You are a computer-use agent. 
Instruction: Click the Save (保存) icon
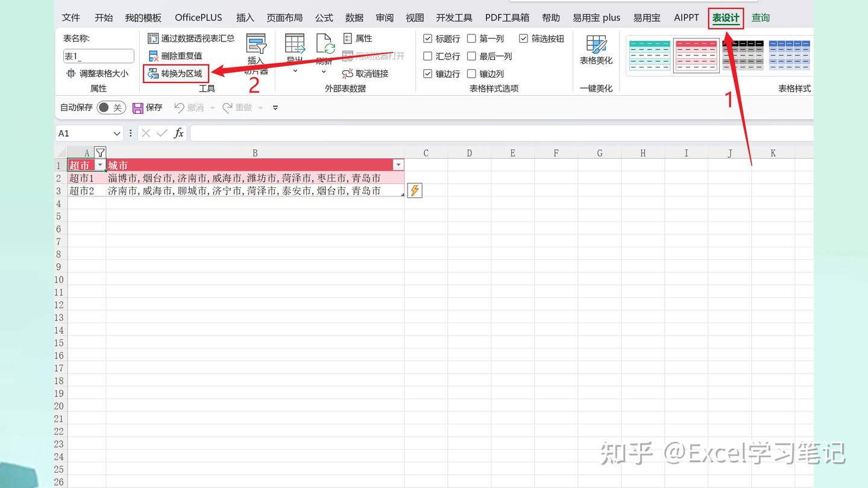(138, 108)
